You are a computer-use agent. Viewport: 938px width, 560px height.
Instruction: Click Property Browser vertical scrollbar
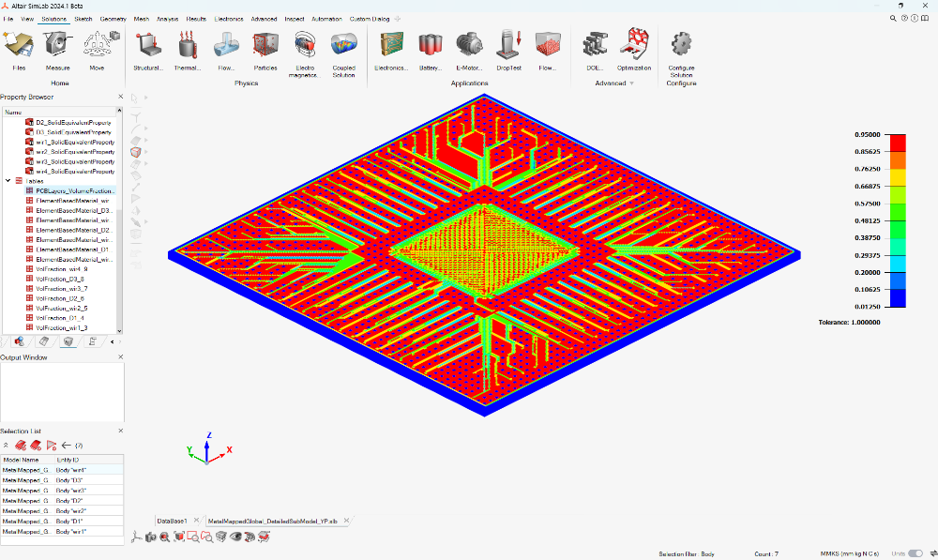click(x=120, y=220)
